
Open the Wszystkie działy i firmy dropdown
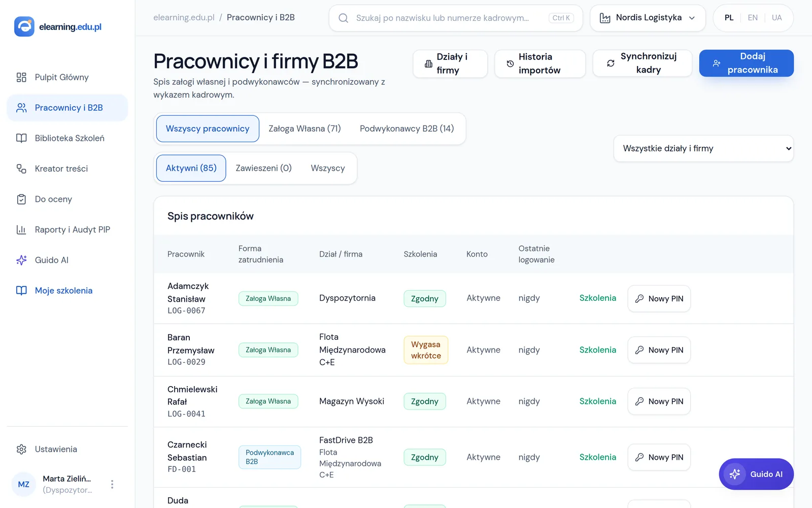click(x=703, y=148)
